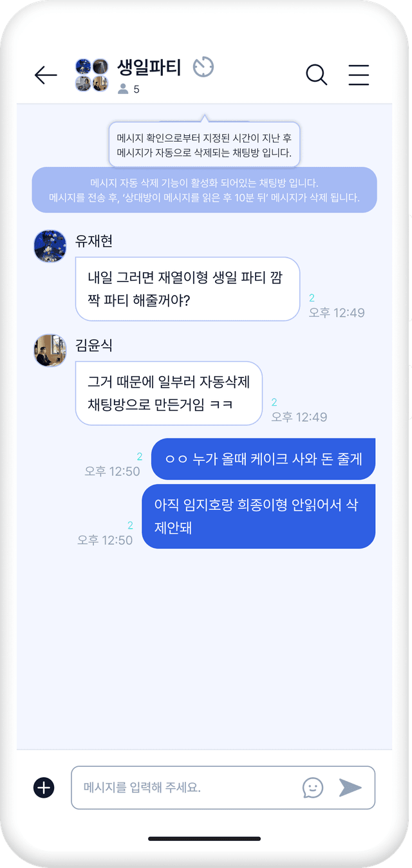412x868 pixels.
Task: Tap the home indicator bar at the bottom
Action: point(206,838)
